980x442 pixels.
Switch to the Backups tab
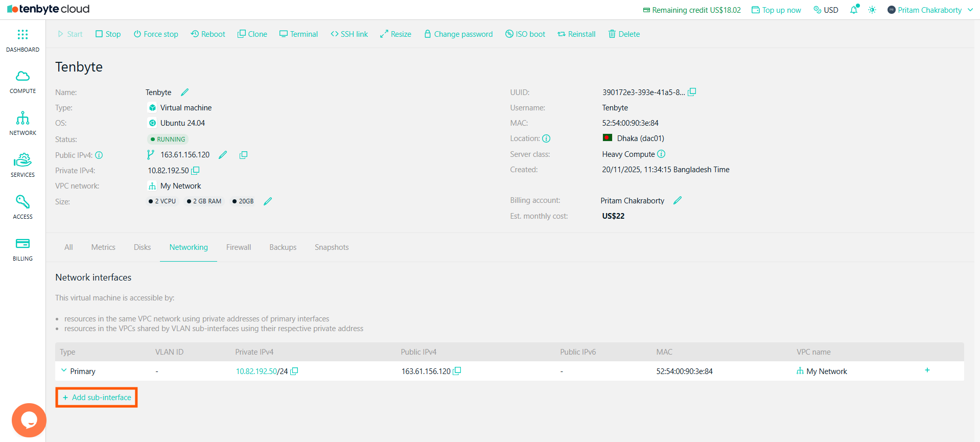pyautogui.click(x=283, y=247)
